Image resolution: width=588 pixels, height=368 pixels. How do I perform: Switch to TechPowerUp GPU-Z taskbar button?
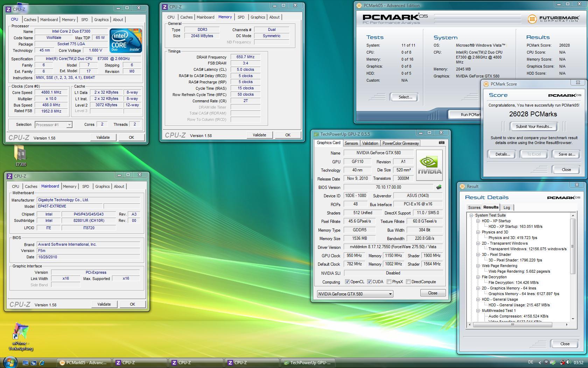(308, 363)
